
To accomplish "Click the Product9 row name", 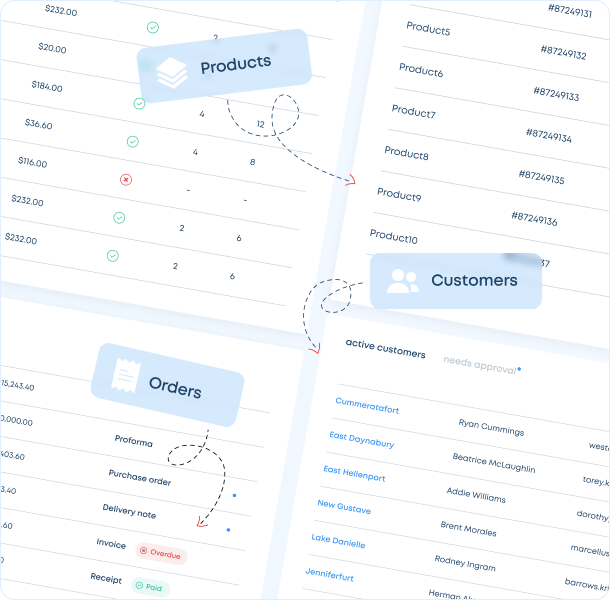I will 399,194.
